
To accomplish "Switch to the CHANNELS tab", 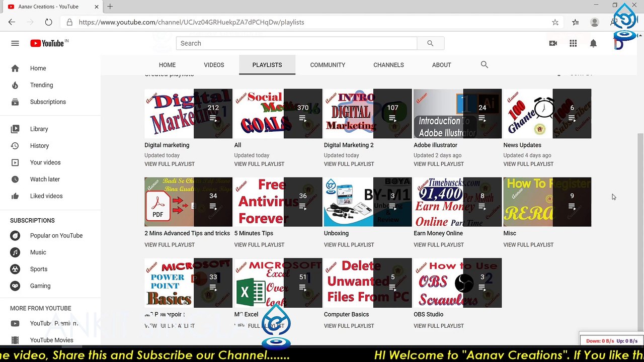I will tap(388, 65).
